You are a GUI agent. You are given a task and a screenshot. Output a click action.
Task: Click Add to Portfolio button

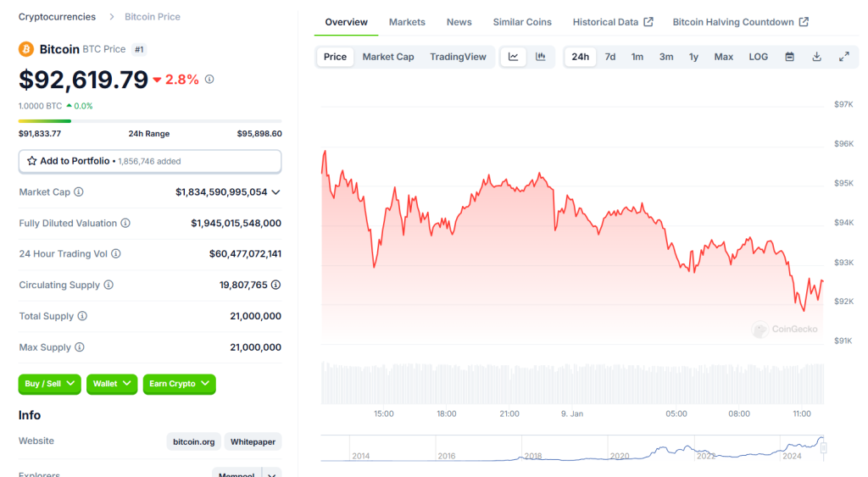coord(150,161)
